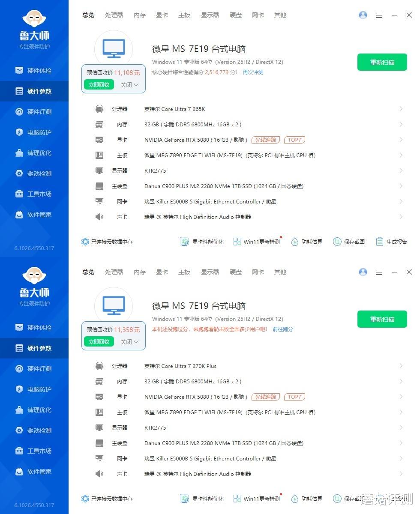
Task: Click 功耗估算 in the upper window toolbar
Action: [306, 242]
